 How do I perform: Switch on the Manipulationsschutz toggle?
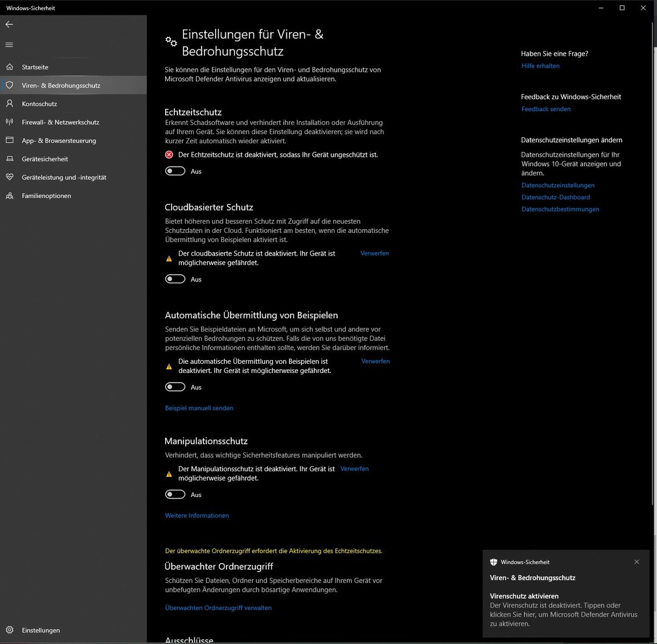click(x=175, y=494)
